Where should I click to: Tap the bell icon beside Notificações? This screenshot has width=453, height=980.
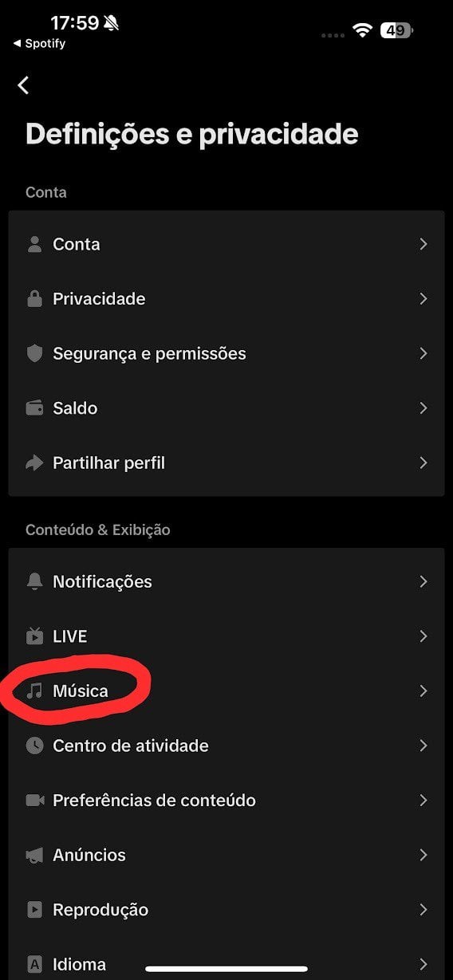point(34,581)
